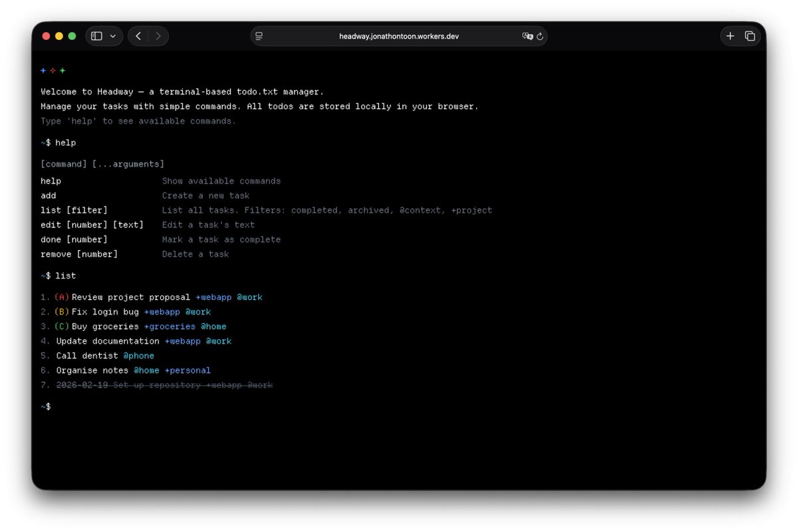This screenshot has width=798, height=532.
Task: Show tab overview icon
Action: (749, 36)
